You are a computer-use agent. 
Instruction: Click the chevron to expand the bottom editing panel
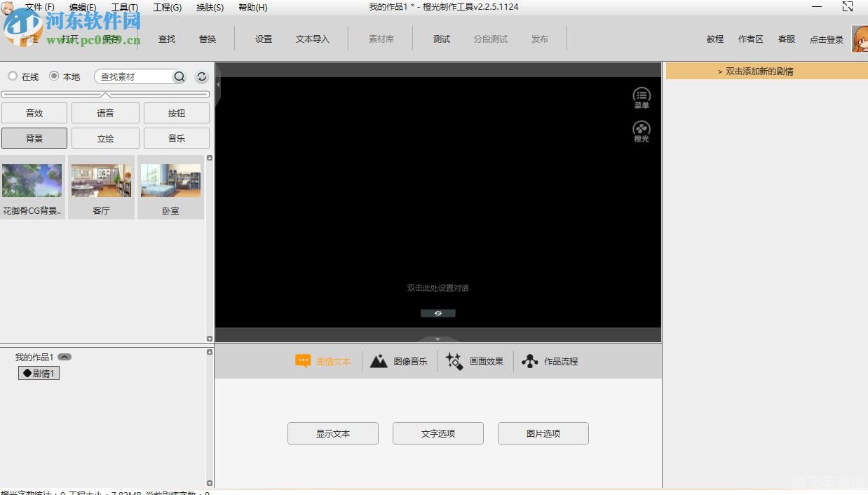click(438, 339)
